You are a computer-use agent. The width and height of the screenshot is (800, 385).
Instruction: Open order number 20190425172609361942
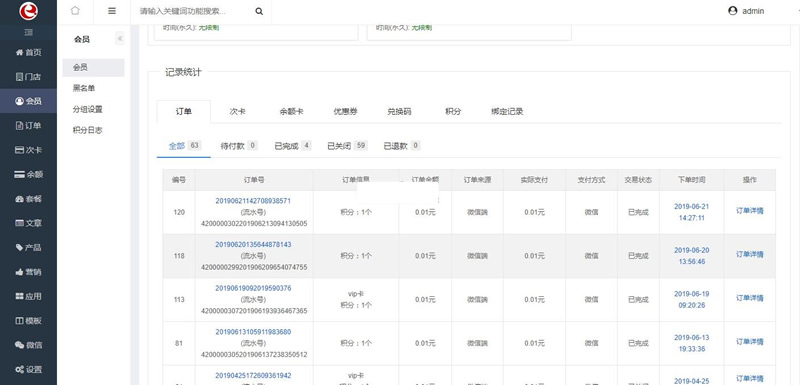[x=253, y=376]
